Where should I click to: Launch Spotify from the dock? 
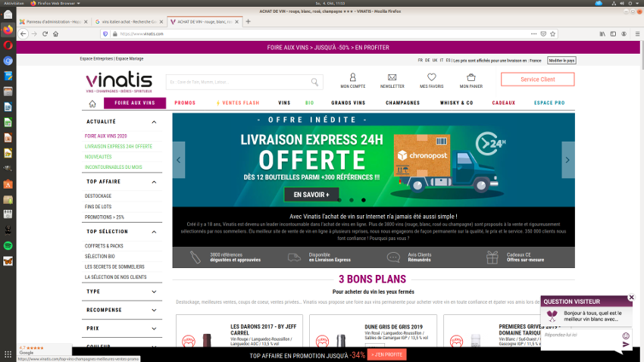pos(8,246)
